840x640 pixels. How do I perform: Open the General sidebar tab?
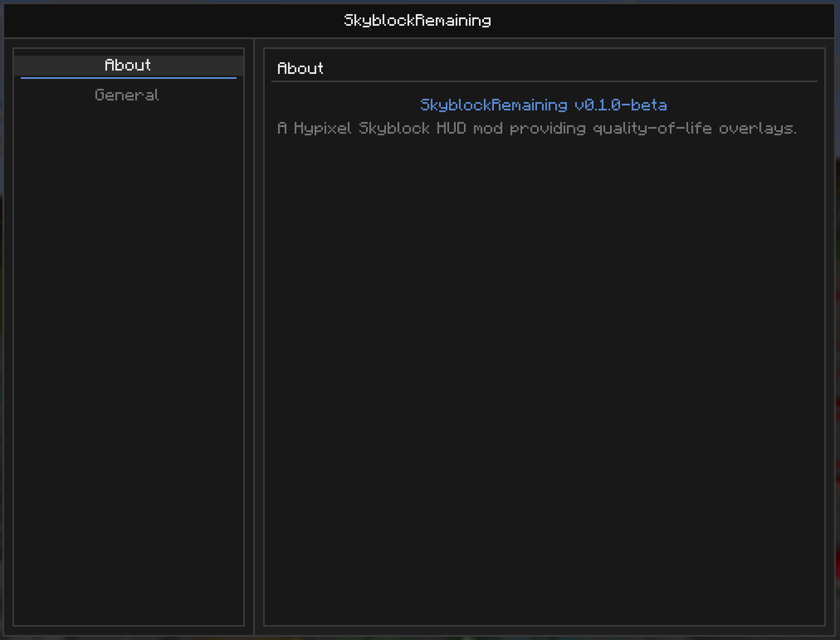point(127,95)
